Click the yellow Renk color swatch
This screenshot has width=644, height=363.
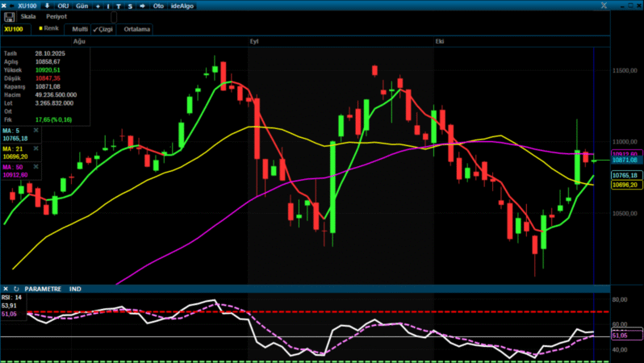click(x=41, y=28)
